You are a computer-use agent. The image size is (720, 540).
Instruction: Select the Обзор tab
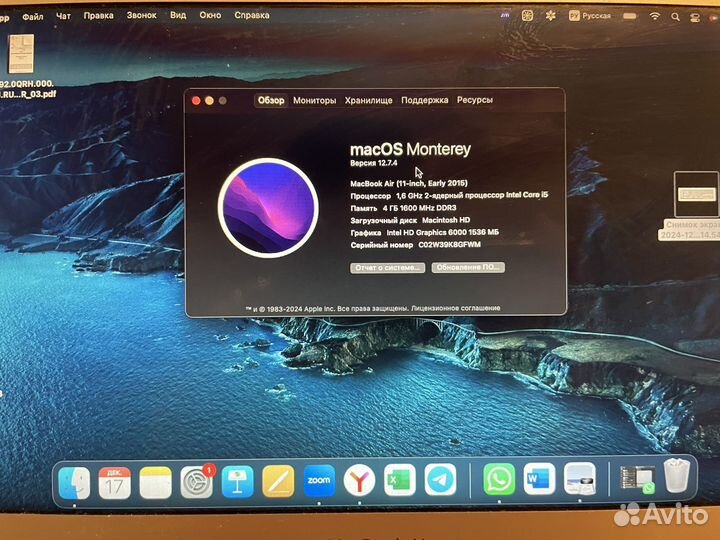pyautogui.click(x=270, y=101)
